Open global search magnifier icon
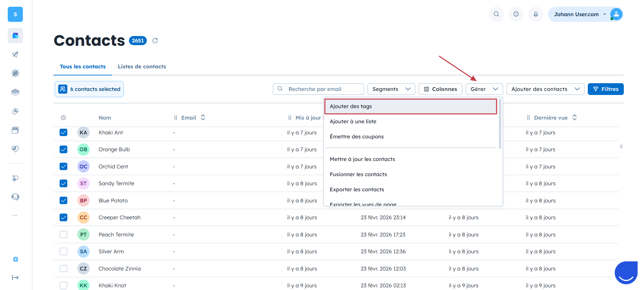The width and height of the screenshot is (644, 290). click(x=496, y=14)
